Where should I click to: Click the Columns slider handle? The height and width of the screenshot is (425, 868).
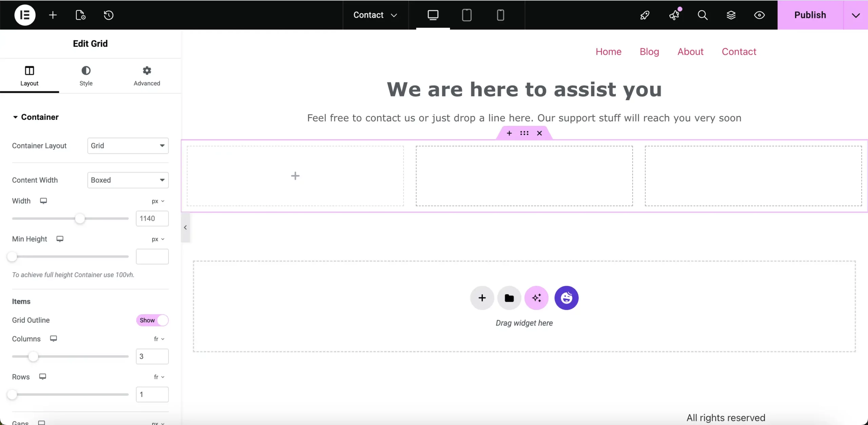[33, 356]
